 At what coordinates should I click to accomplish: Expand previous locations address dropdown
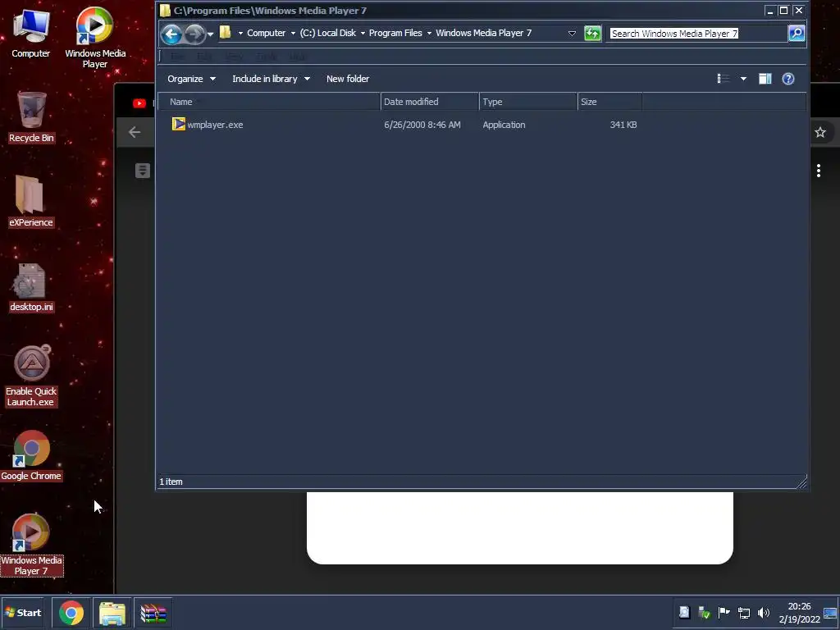click(572, 33)
